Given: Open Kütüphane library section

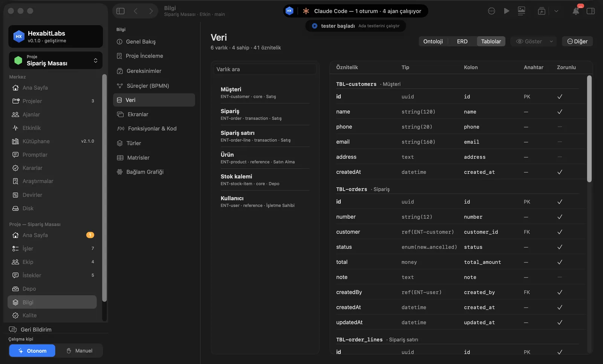Looking at the screenshot, I should 52,141.
